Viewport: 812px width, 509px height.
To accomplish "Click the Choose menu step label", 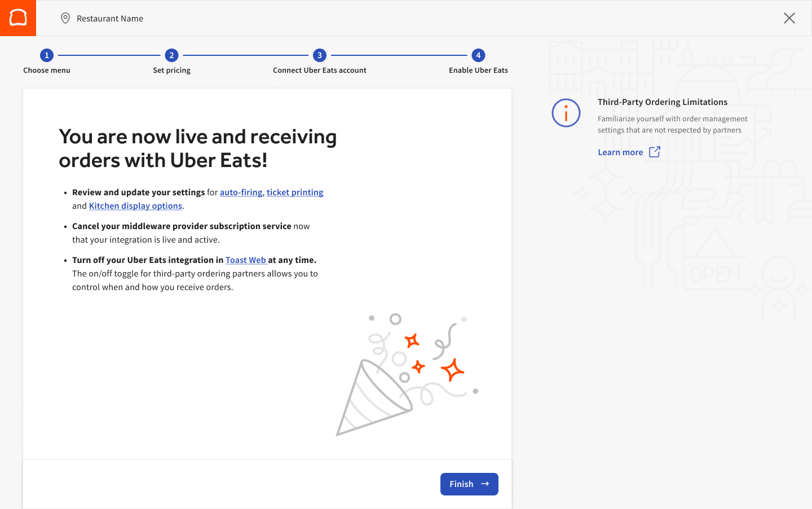I will coord(46,70).
